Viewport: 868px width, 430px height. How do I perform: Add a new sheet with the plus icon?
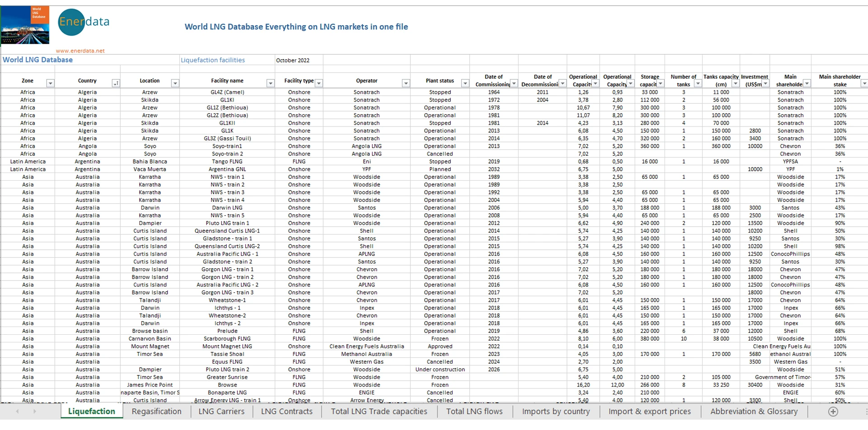833,411
